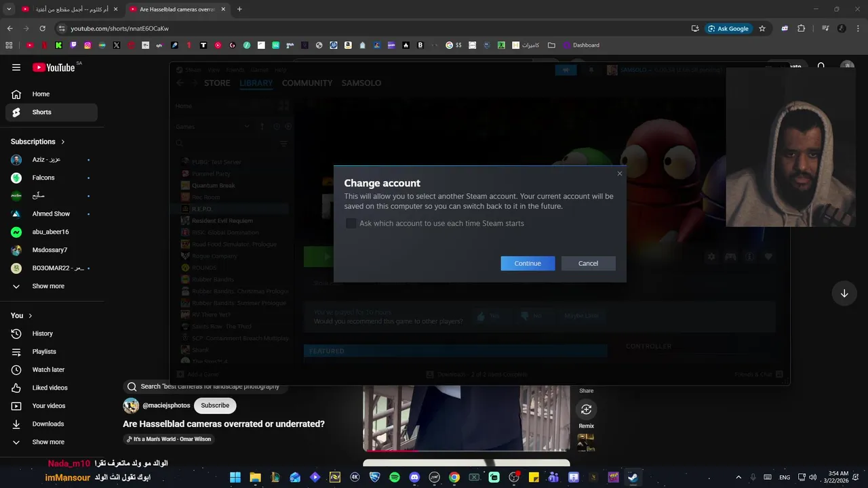Open the Dashboard bookmark
868x488 pixels.
click(581, 45)
